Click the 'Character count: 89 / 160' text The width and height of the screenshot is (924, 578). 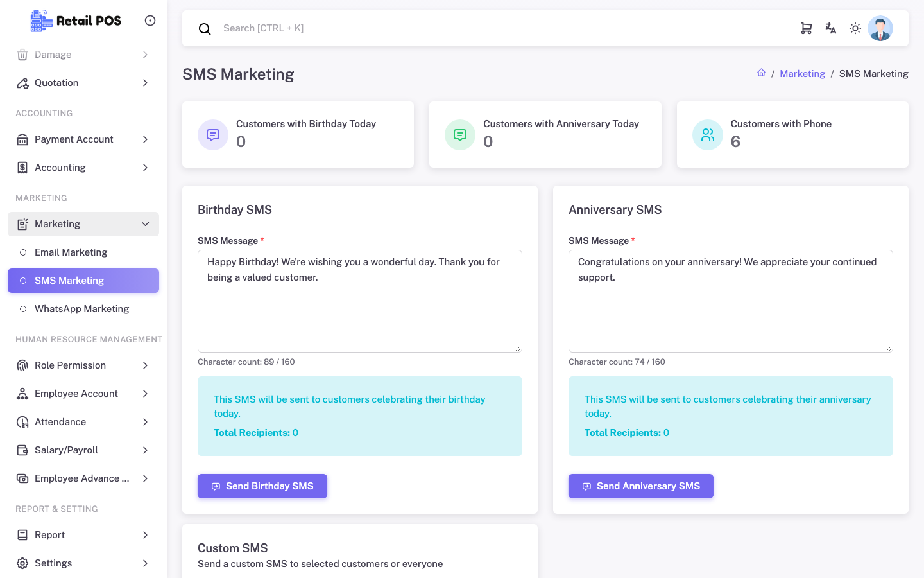[x=246, y=362]
